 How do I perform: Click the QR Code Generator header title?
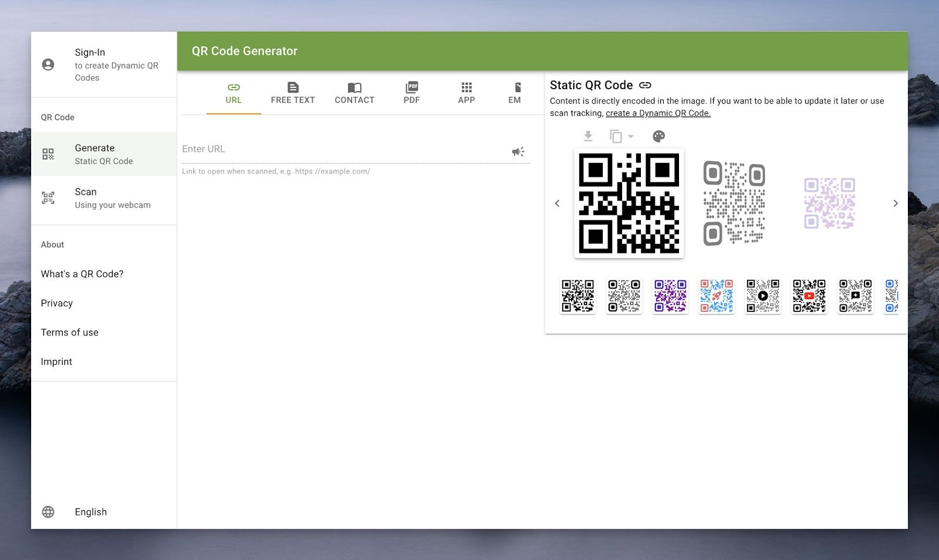tap(245, 51)
